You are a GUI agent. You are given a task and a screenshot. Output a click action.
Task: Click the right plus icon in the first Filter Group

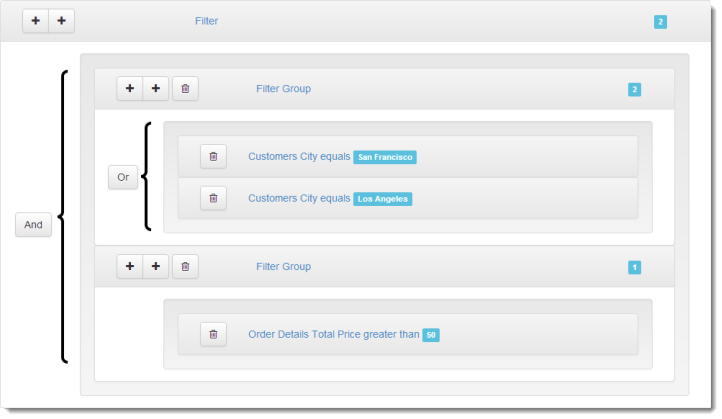156,89
